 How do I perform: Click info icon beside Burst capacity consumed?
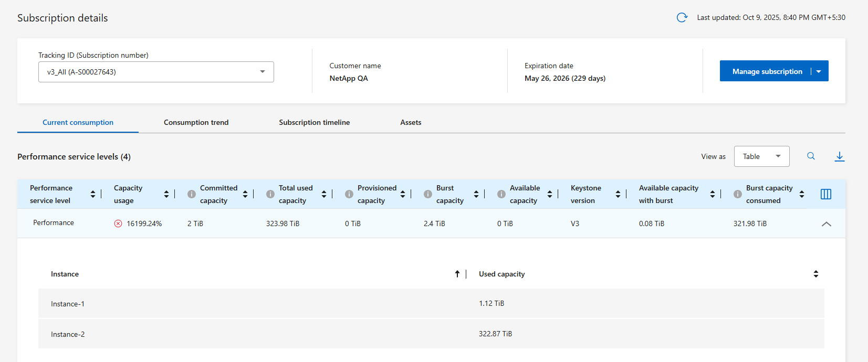[x=738, y=194]
